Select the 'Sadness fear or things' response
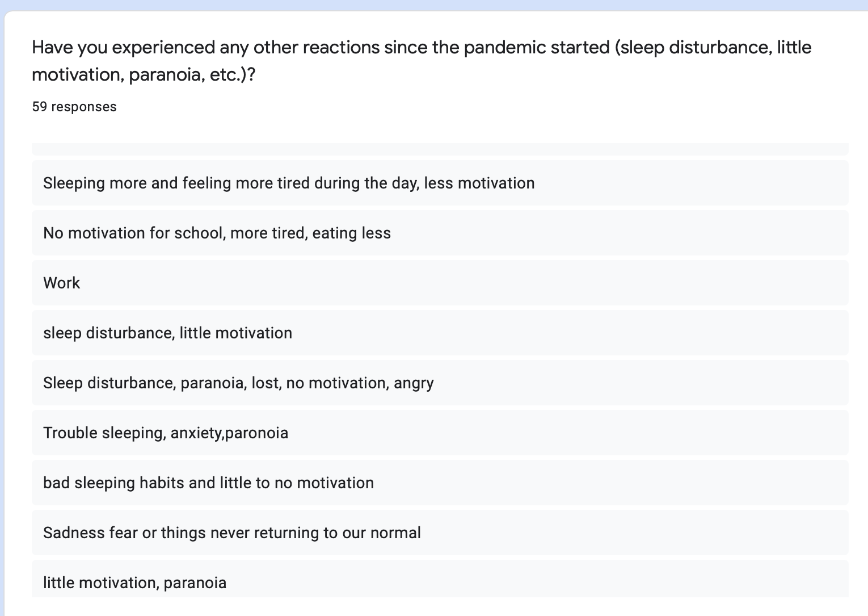Image resolution: width=868 pixels, height=616 pixels. click(440, 533)
